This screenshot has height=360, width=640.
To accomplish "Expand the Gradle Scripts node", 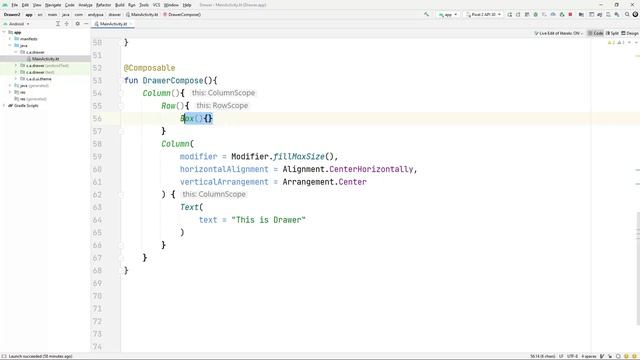I will point(4,105).
